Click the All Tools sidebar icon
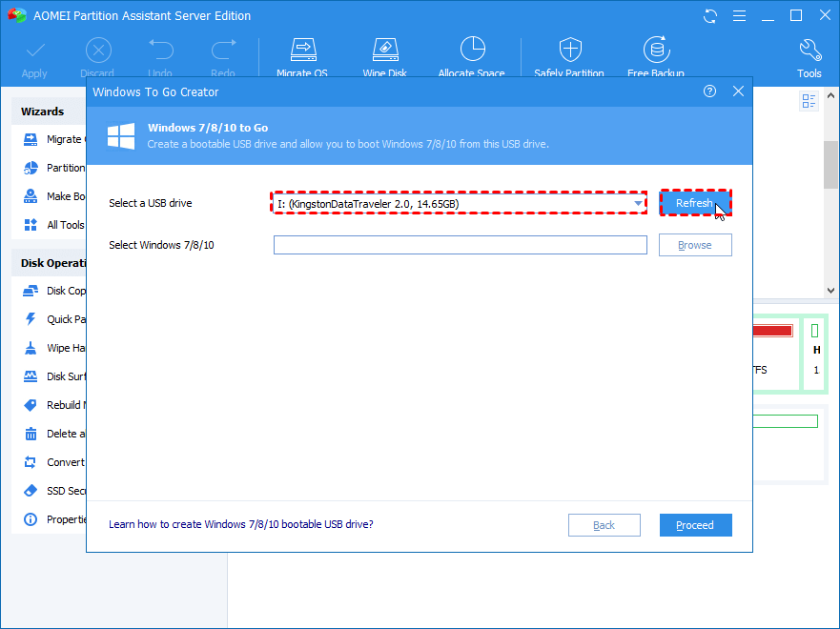Screen dimensions: 840x629 [x=31, y=225]
